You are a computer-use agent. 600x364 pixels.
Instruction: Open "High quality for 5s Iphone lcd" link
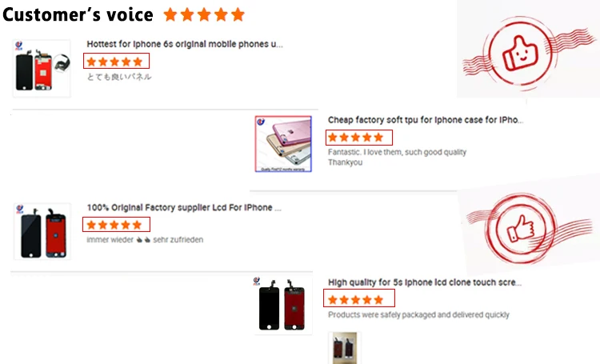click(x=426, y=282)
